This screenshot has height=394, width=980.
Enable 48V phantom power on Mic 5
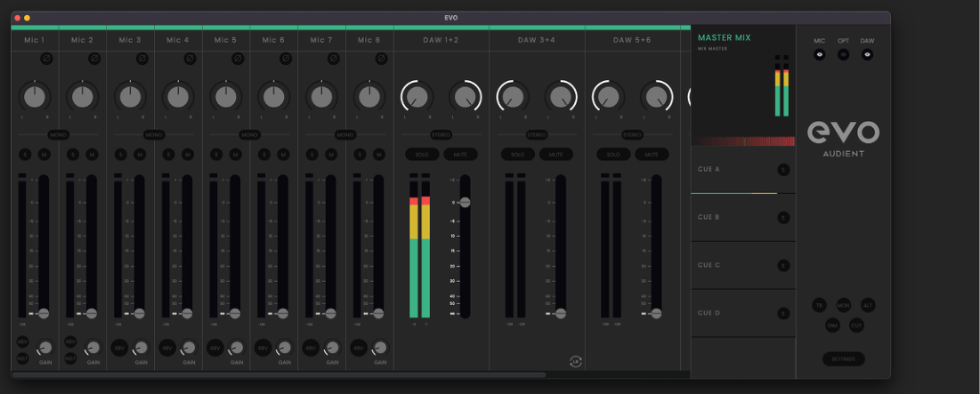click(215, 347)
